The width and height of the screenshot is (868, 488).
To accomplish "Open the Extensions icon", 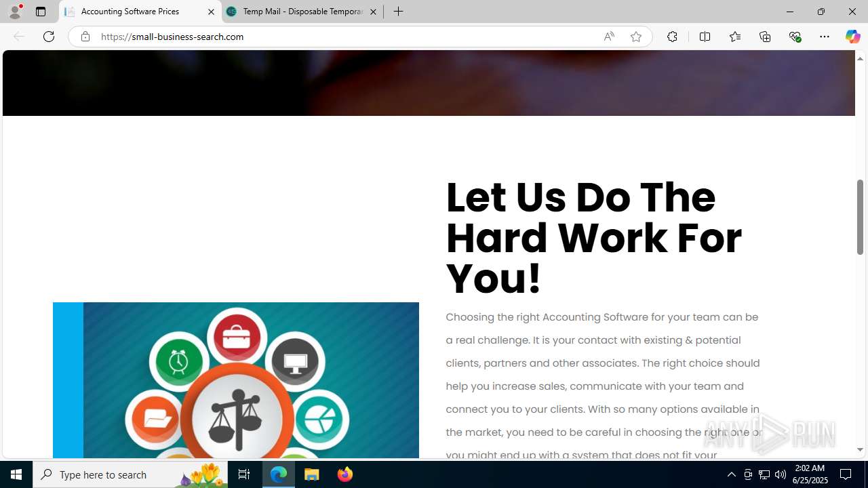I will click(x=672, y=37).
